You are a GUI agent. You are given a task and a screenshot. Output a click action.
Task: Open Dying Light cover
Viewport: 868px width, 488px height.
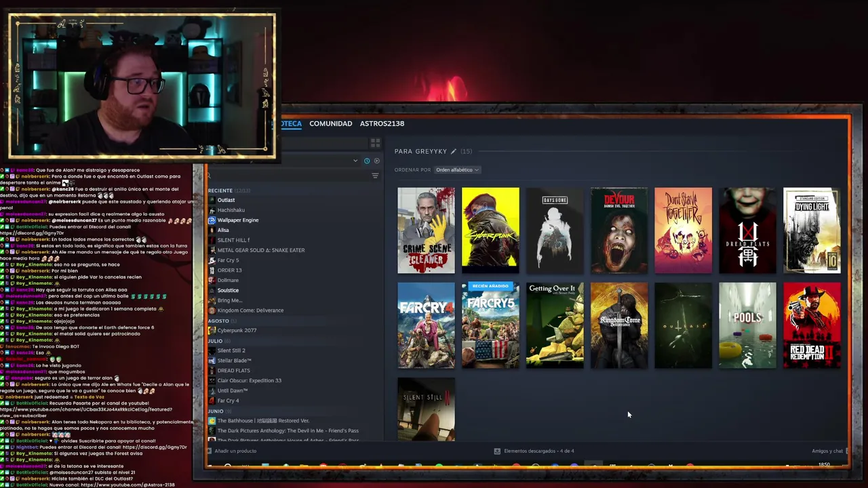pos(812,230)
